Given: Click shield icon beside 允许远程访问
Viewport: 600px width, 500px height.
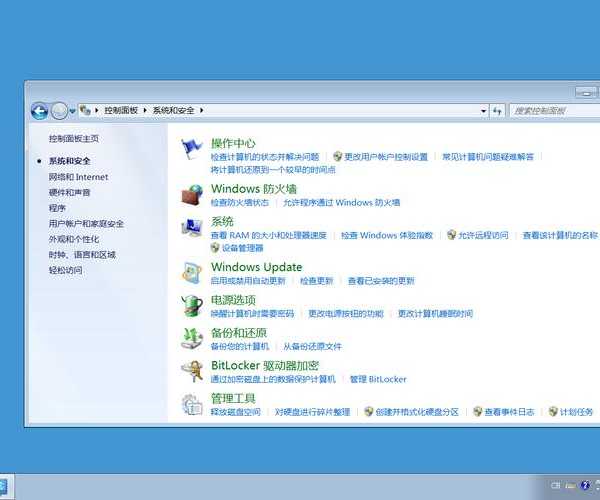Looking at the screenshot, I should click(452, 235).
